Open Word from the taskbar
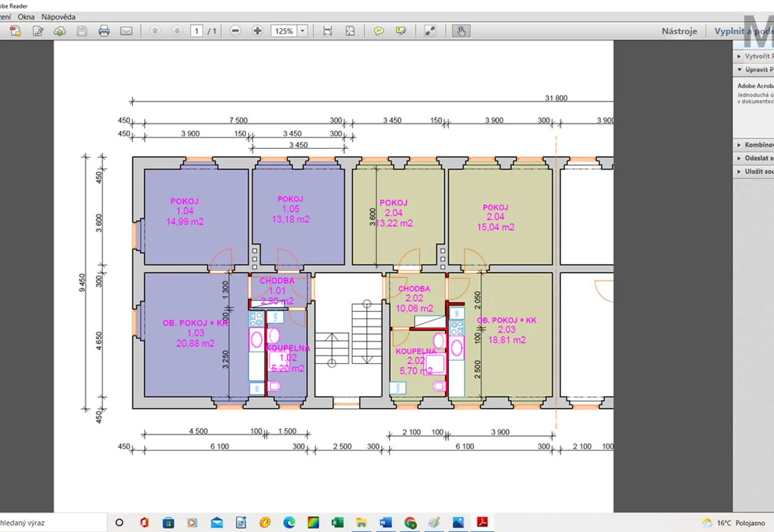Image resolution: width=774 pixels, height=532 pixels. pyautogui.click(x=386, y=522)
